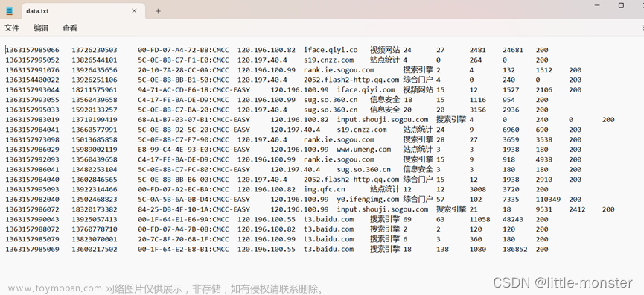The image size is (644, 295).
Task: Click phone number 13823070001
Action: (x=95, y=239)
